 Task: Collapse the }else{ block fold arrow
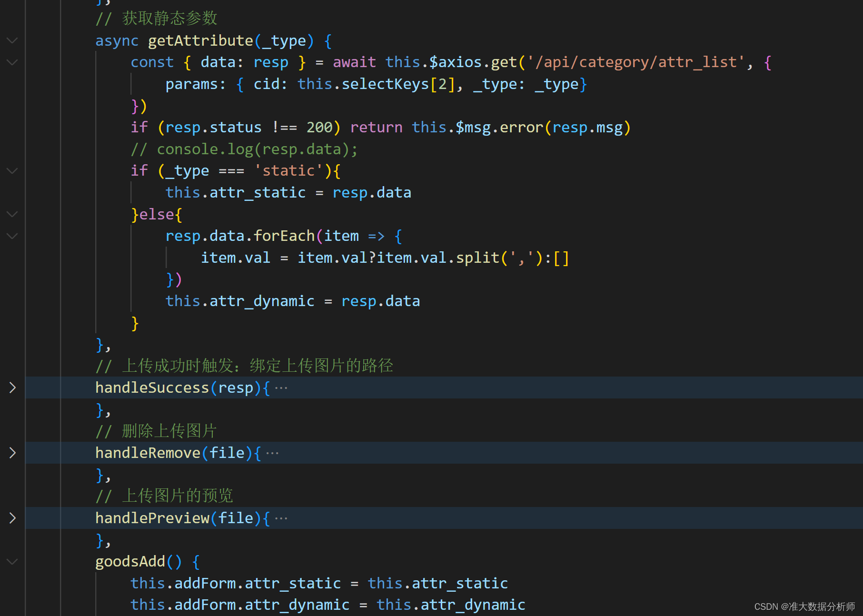(x=12, y=214)
